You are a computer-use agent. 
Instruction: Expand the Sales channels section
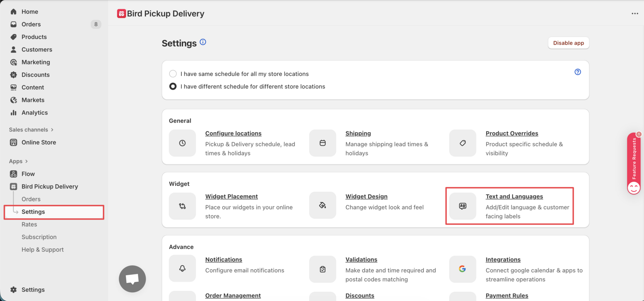(31, 130)
